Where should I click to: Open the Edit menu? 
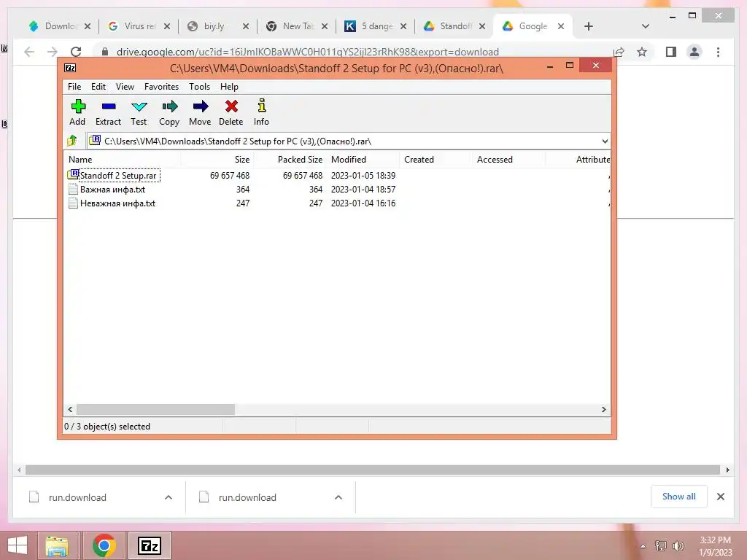pyautogui.click(x=98, y=87)
